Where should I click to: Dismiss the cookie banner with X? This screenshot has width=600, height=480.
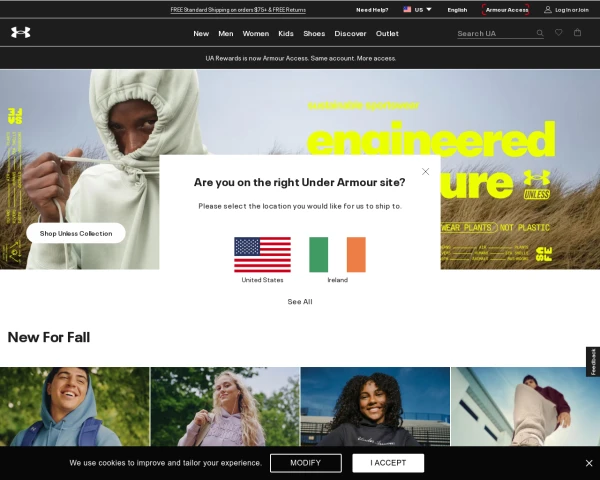coord(589,463)
